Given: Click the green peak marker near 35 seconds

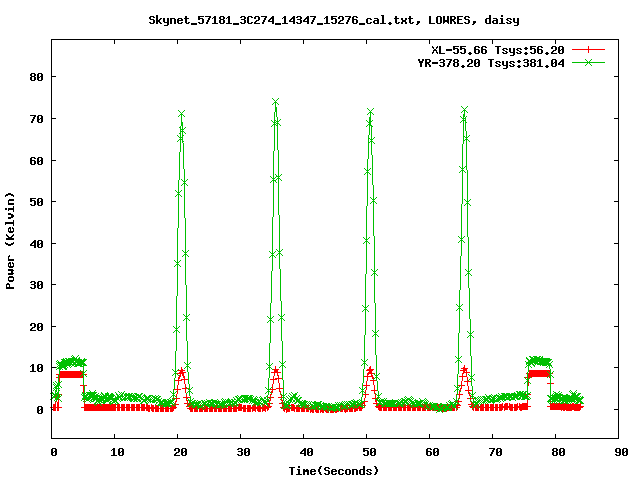Looking at the screenshot, I should pyautogui.click(x=276, y=101).
